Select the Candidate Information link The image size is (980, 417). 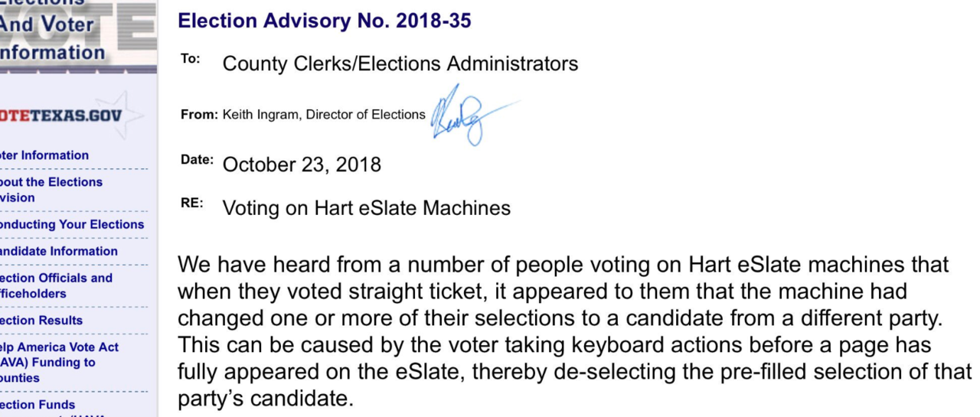(x=58, y=251)
